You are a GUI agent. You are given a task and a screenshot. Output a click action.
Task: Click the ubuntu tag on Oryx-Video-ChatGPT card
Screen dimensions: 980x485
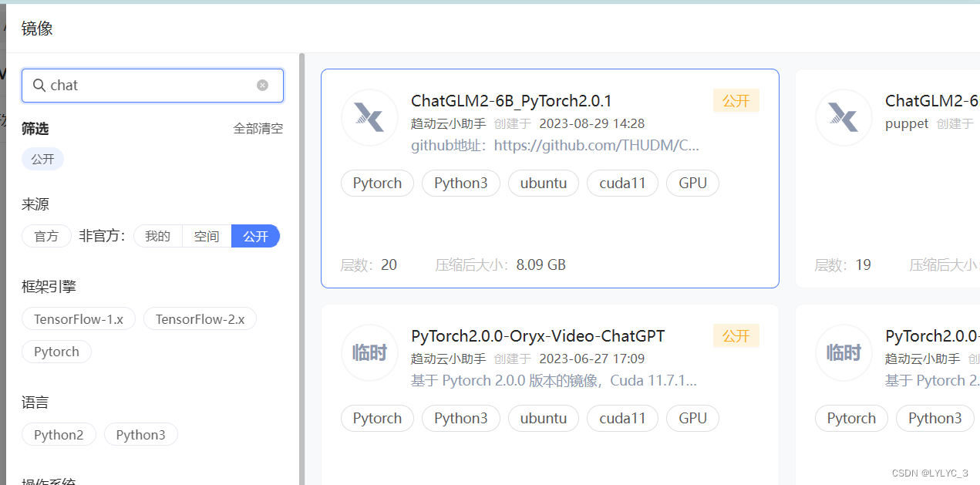(x=544, y=418)
